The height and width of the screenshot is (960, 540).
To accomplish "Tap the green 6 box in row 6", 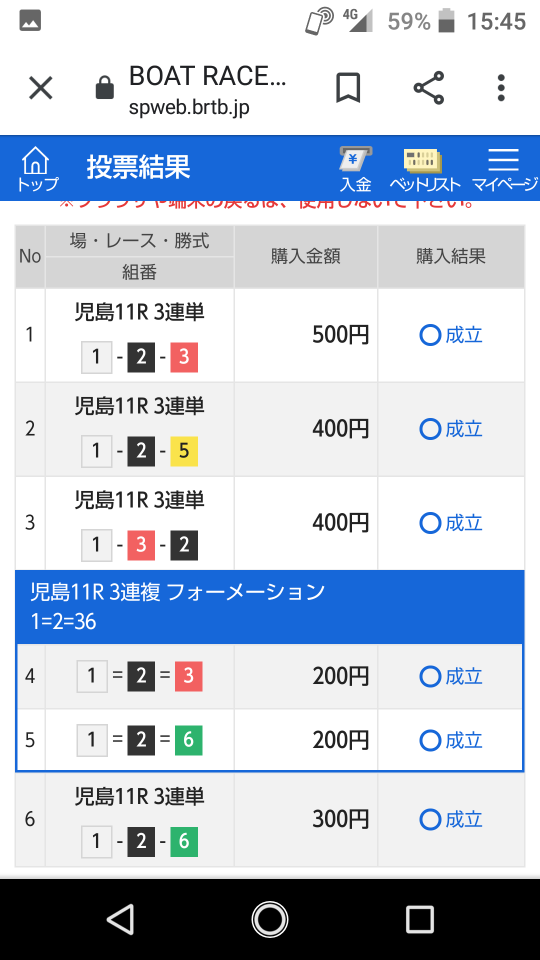I will point(184,842).
